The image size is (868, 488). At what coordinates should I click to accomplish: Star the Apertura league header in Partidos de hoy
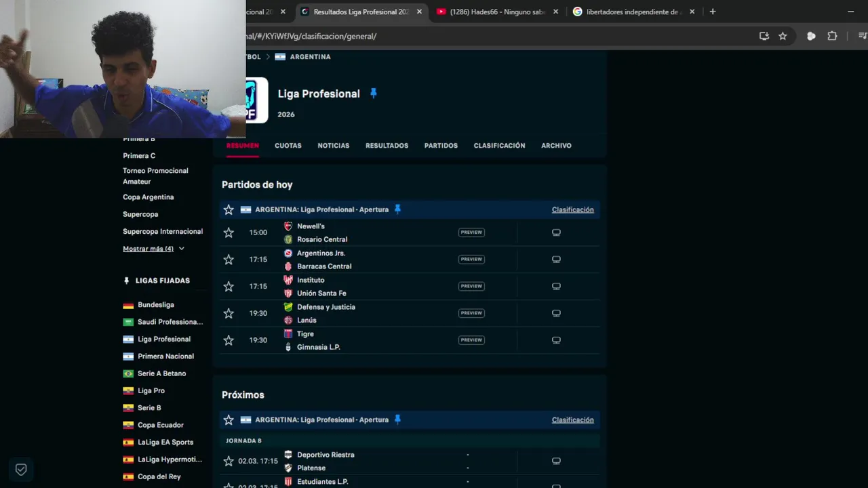pyautogui.click(x=229, y=209)
